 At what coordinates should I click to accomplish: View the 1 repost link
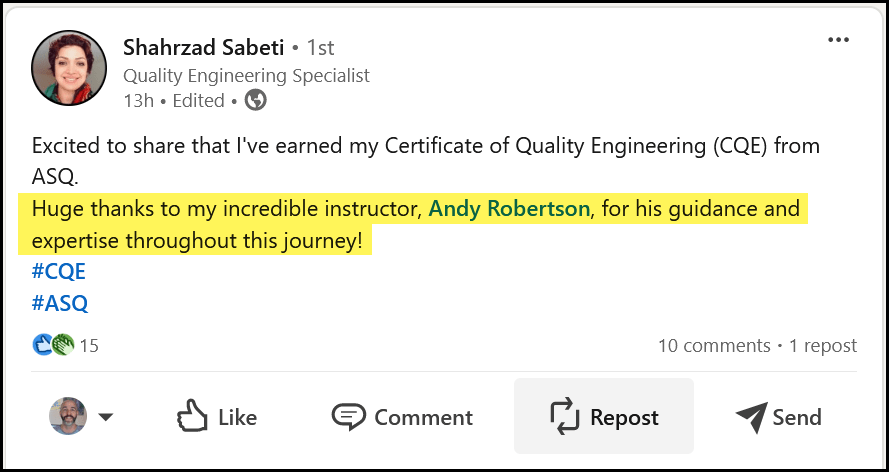point(823,346)
